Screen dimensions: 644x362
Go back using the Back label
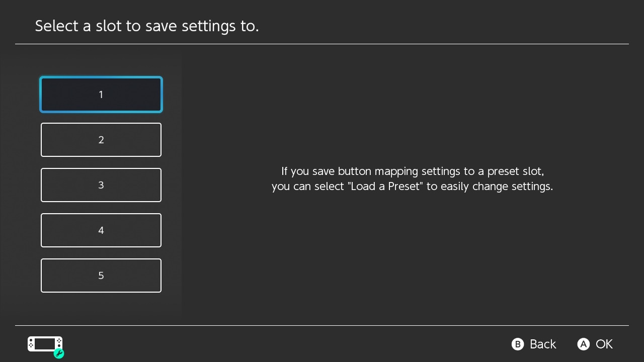click(x=543, y=344)
